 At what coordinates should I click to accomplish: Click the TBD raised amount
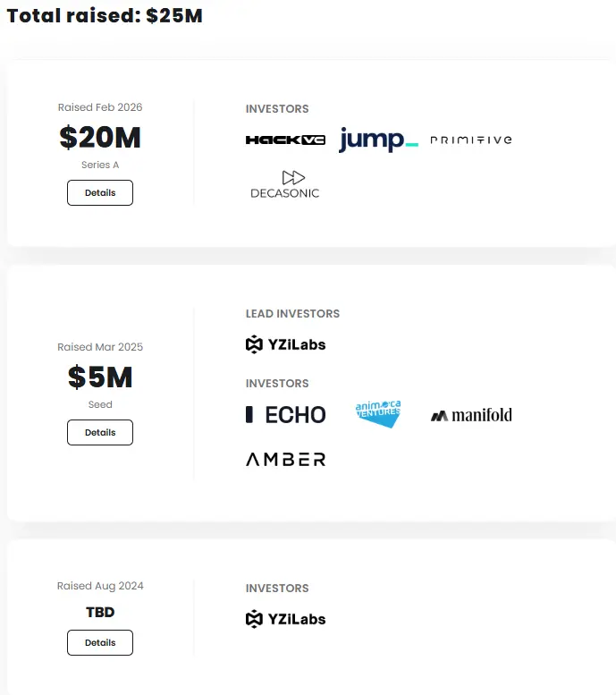coord(100,613)
